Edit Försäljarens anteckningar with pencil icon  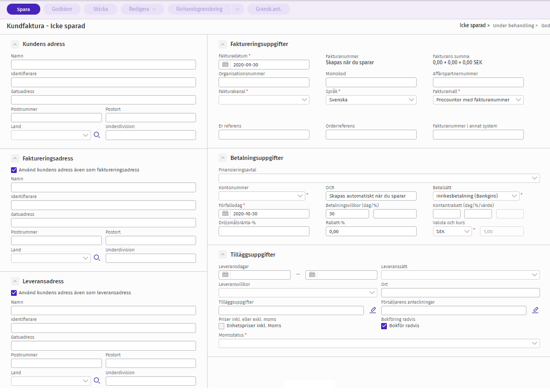pyautogui.click(x=535, y=310)
